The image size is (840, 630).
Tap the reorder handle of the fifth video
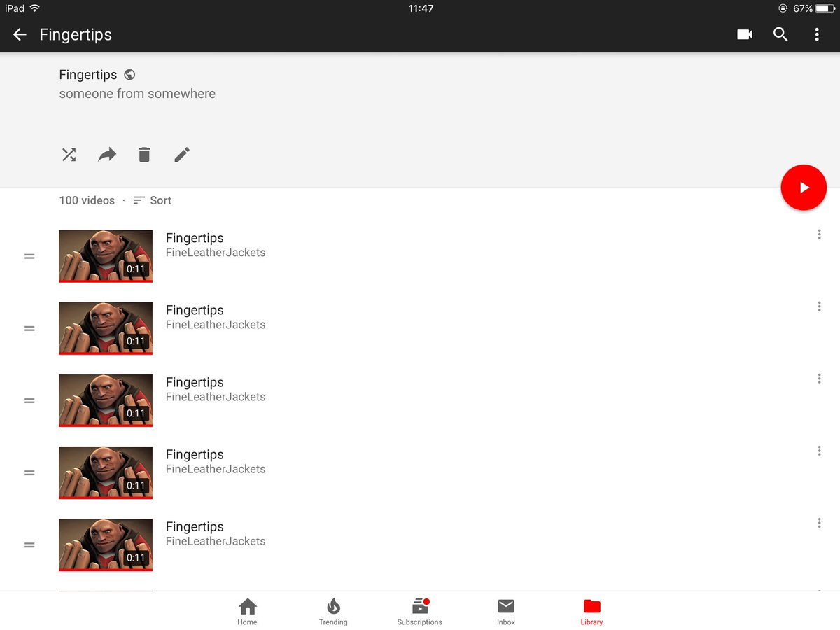coord(29,545)
